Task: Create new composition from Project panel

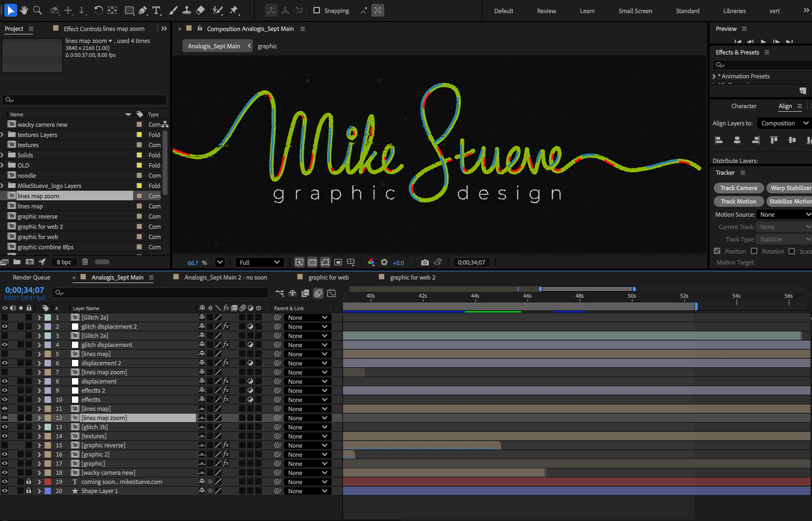Action: coord(30,262)
